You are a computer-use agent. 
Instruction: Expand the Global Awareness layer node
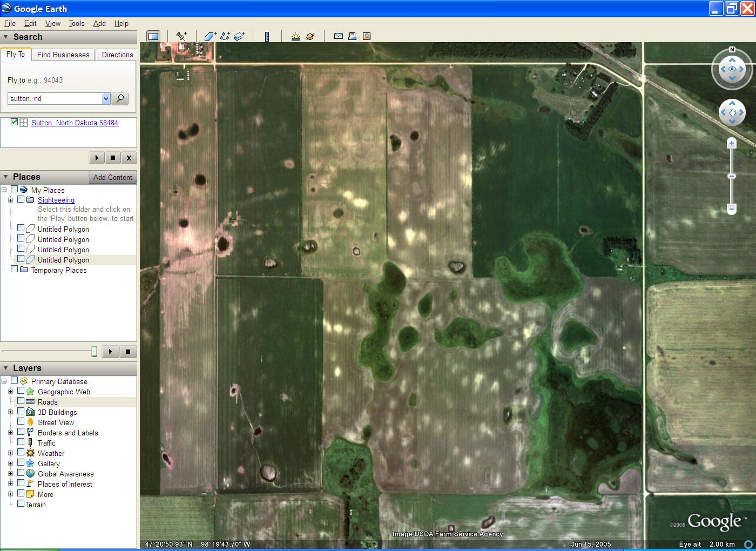(x=10, y=473)
